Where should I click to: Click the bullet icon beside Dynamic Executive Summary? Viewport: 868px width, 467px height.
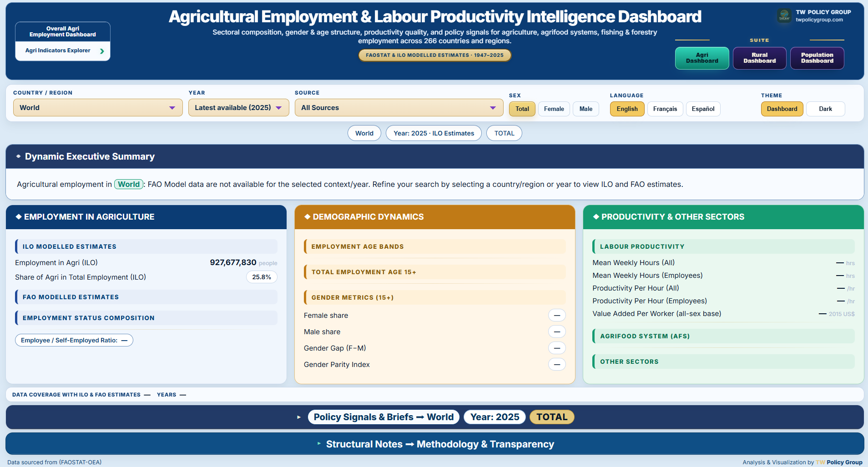tap(19, 156)
